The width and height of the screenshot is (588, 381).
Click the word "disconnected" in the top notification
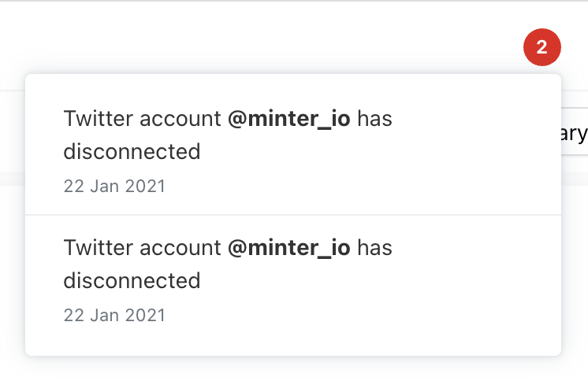(x=132, y=151)
